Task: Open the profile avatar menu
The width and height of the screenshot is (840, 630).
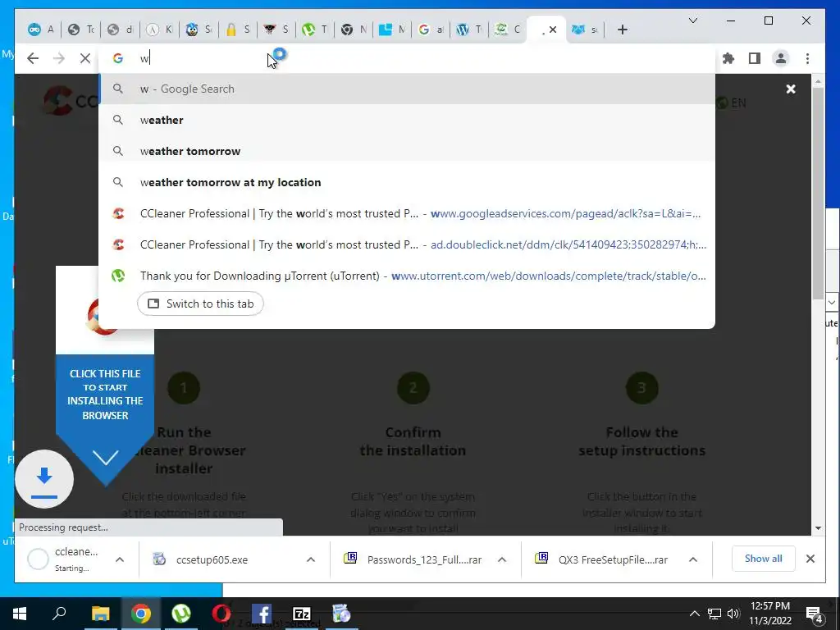Action: (x=781, y=58)
